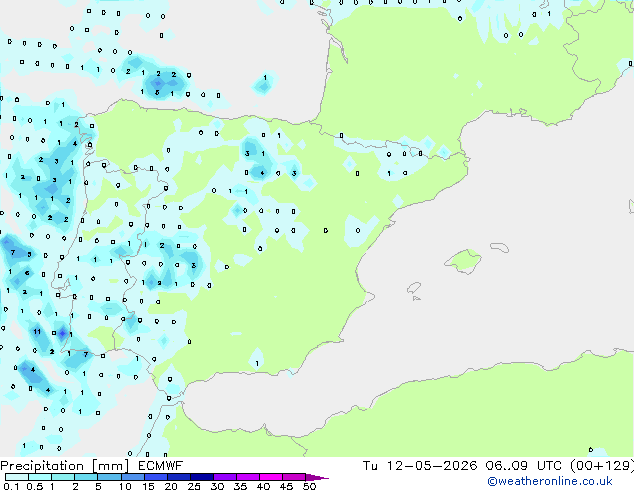The height and width of the screenshot is (490, 634).
Task: Click the "25" legend scale label
Action: pyautogui.click(x=194, y=486)
